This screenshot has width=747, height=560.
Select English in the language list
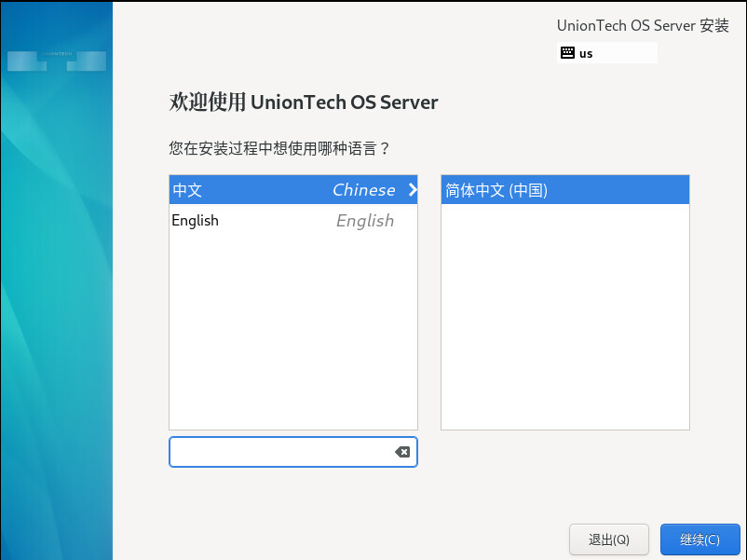click(293, 220)
